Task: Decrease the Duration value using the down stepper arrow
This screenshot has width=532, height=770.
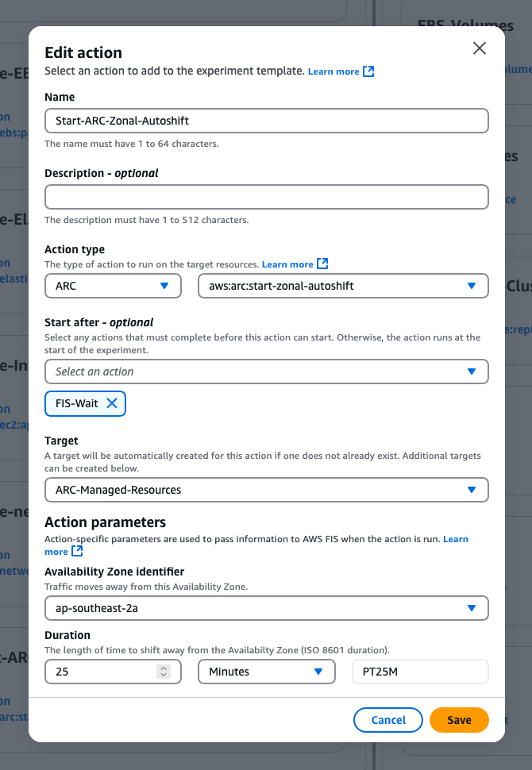Action: click(x=164, y=676)
